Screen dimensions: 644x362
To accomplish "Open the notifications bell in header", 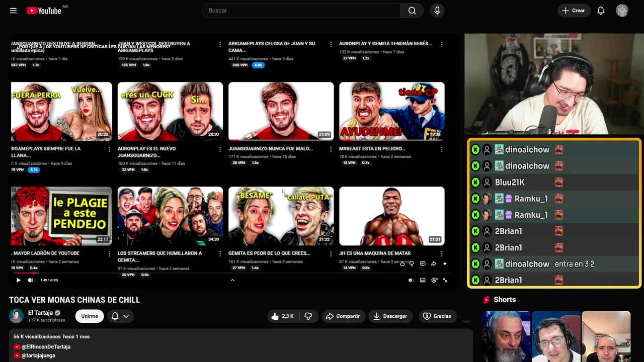I will point(601,11).
